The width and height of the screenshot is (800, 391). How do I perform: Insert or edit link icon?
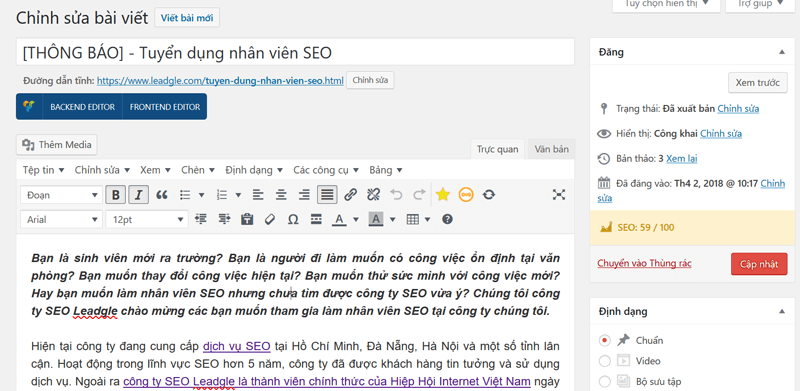350,194
